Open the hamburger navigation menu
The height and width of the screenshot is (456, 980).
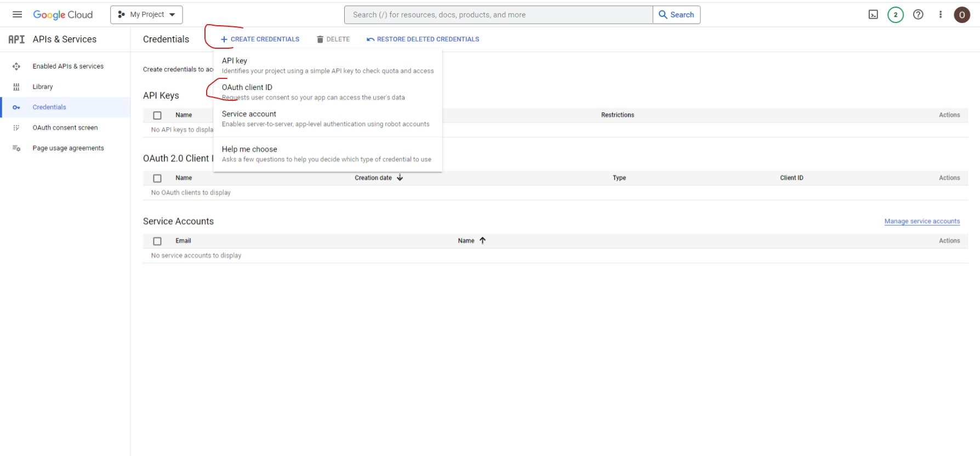[x=17, y=15]
